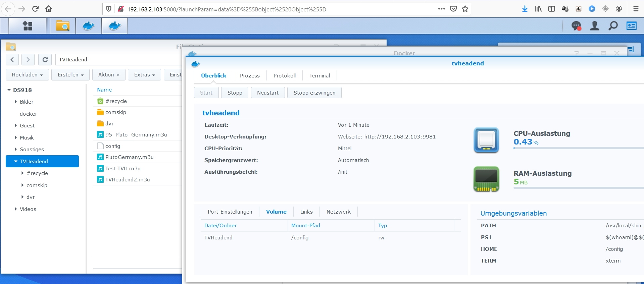
Task: Show the Netzwerk tab
Action: [339, 212]
